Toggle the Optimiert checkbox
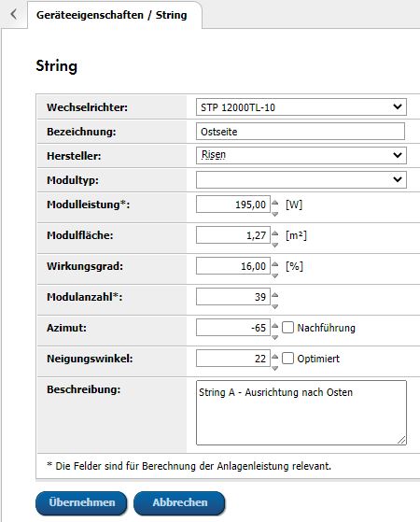 (287, 359)
